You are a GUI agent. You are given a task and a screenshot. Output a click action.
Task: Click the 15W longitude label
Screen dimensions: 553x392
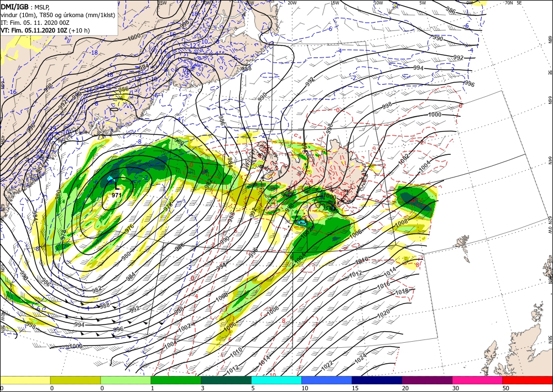point(335,3)
